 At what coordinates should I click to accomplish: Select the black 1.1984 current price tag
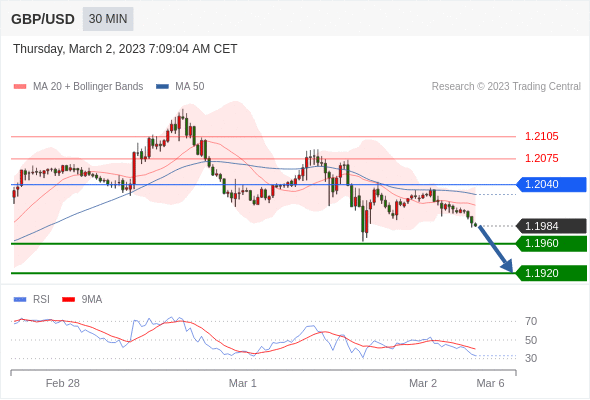tap(551, 226)
